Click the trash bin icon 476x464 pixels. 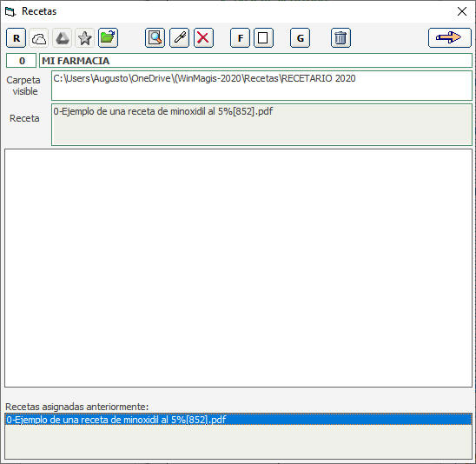(x=340, y=38)
